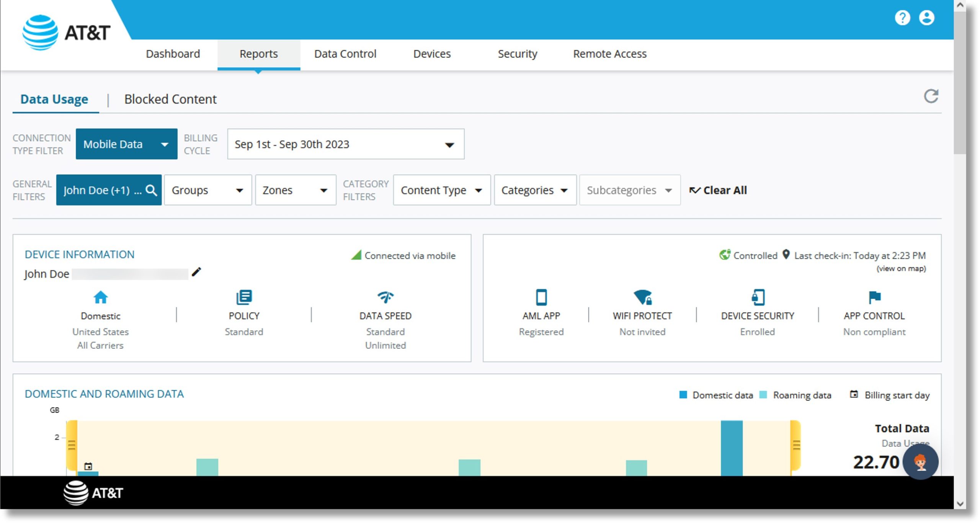This screenshot has width=980, height=523.
Task: Click the POLICY documents icon
Action: coord(244,297)
